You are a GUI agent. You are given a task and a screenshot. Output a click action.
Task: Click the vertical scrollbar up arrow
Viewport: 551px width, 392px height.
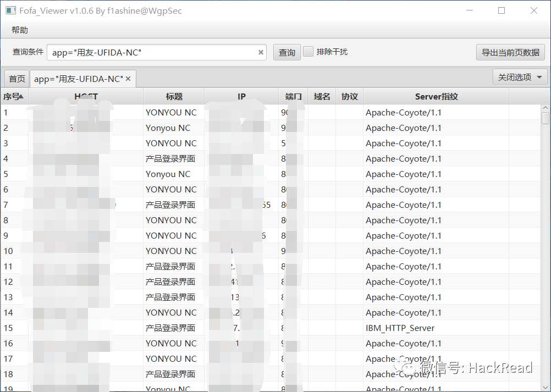coord(546,108)
